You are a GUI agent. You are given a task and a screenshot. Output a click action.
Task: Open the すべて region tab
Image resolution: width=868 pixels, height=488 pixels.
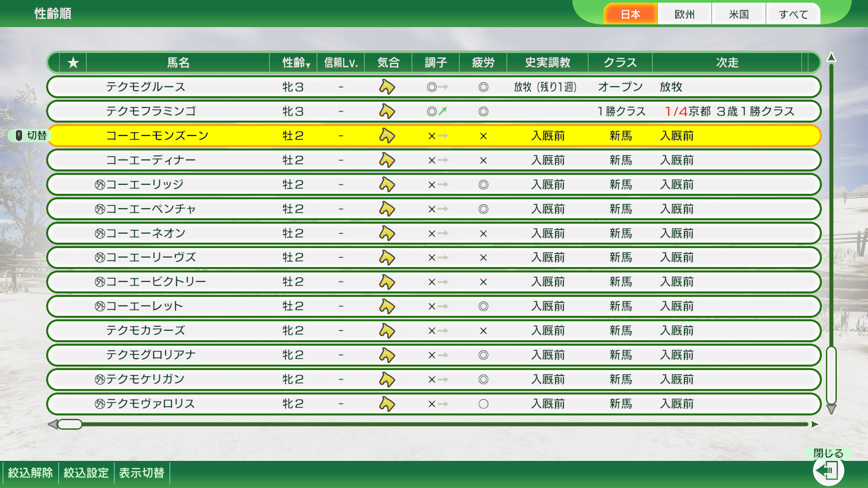click(x=793, y=14)
